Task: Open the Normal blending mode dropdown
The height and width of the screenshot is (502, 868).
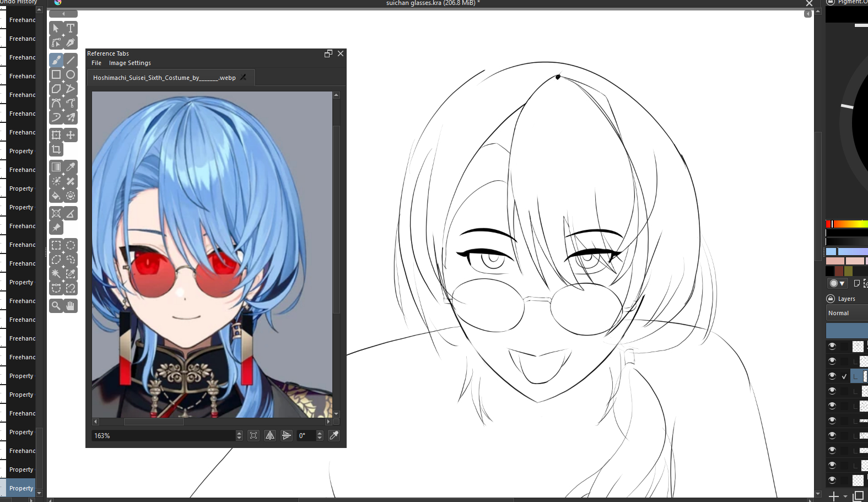Action: 846,313
